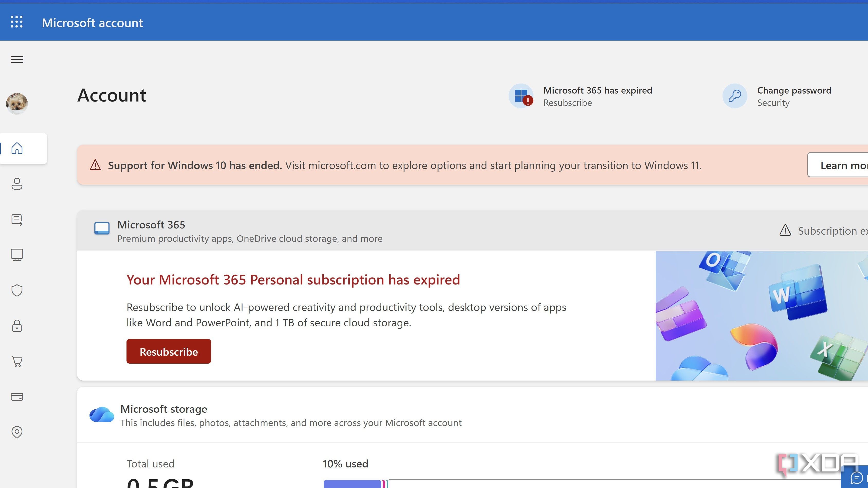Click the Microsoft 365 laptop icon
The width and height of the screenshot is (868, 488).
pos(102,228)
